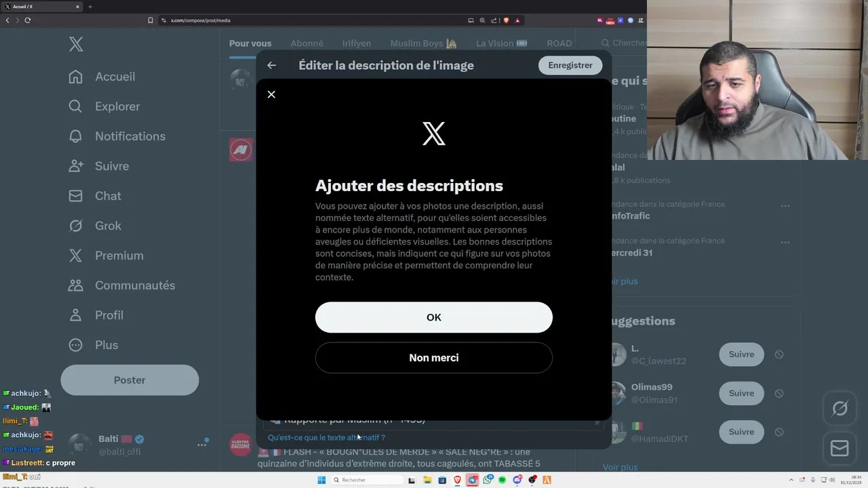
Task: Close the Accueil / X browser tab
Action: [x=77, y=7]
